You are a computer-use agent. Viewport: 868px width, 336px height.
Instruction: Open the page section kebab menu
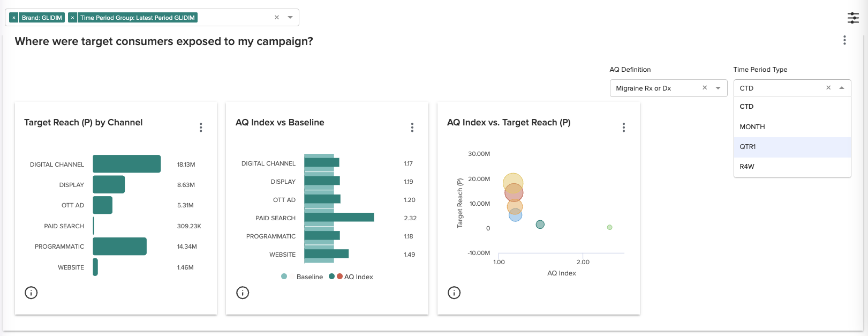[x=844, y=40]
